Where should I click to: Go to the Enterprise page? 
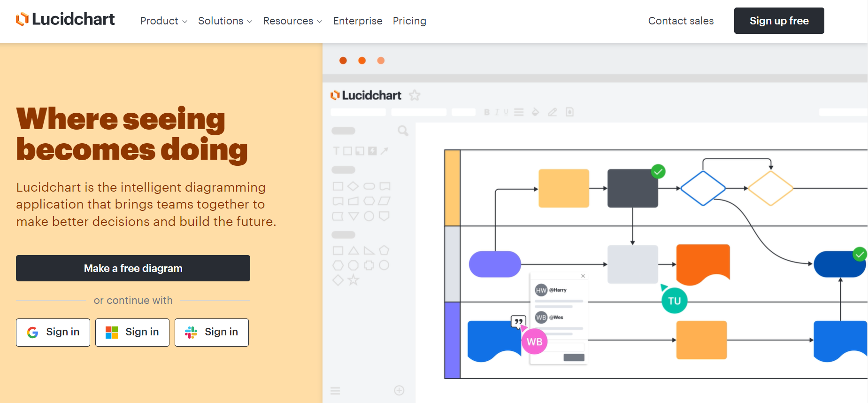pyautogui.click(x=358, y=21)
